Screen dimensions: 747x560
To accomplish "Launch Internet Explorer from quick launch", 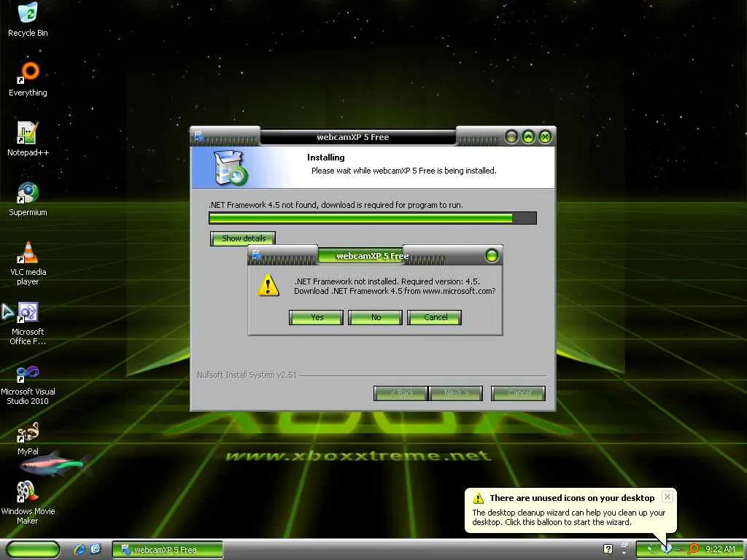I will pos(80,549).
